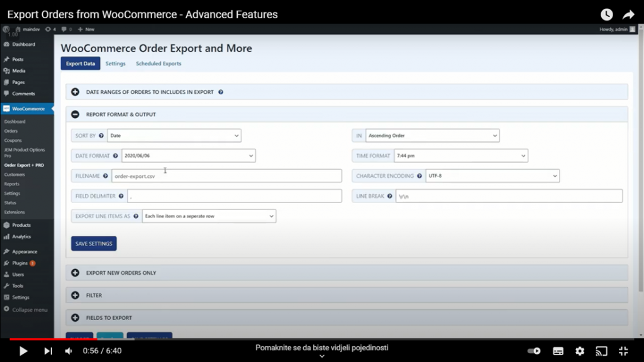Click the Date Format help icon

[116, 156]
